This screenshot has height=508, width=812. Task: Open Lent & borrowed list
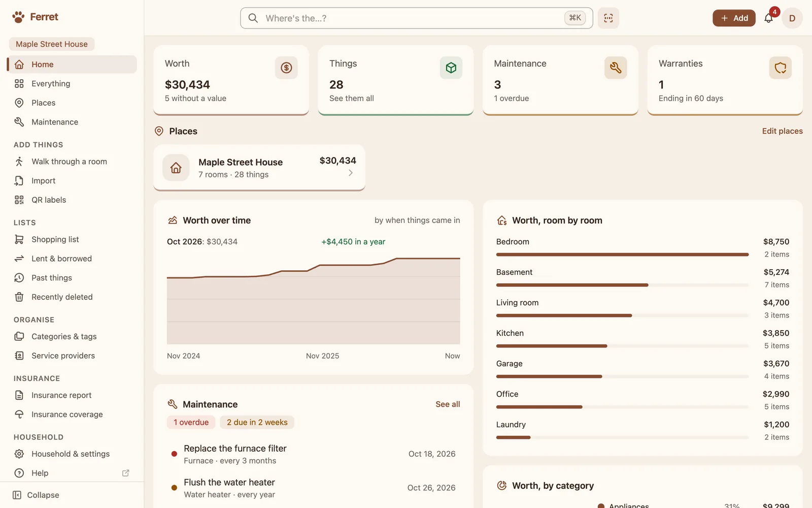72,259
